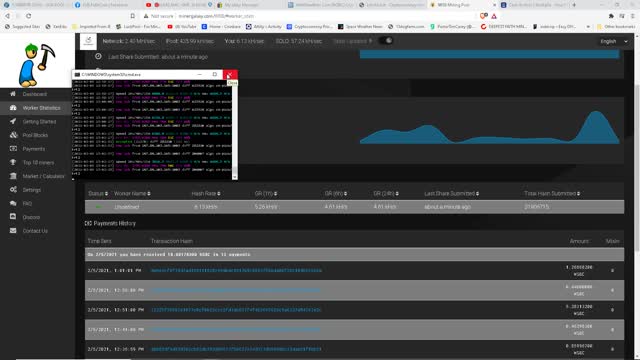Click the Discord icon in sidebar
This screenshot has height=360, width=640.
coord(13,217)
